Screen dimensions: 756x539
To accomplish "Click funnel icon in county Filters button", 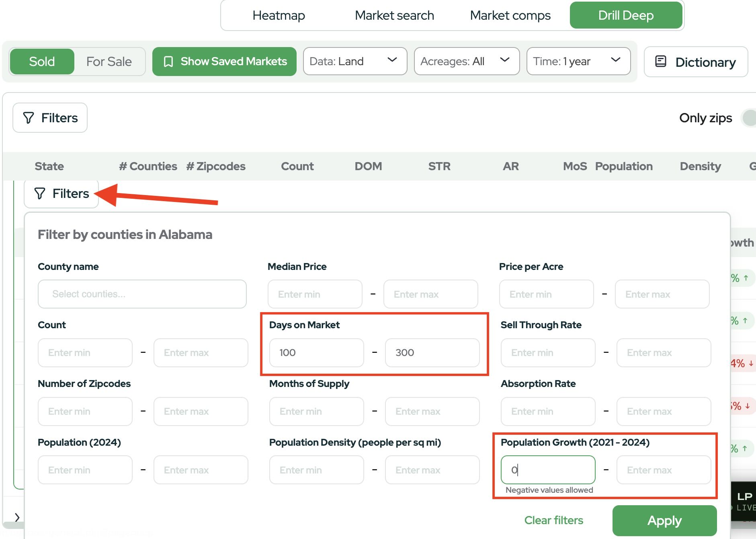I will (40, 193).
